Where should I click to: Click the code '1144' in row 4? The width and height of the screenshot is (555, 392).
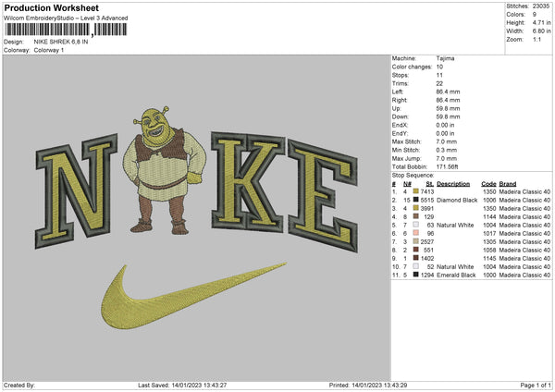coord(489,216)
